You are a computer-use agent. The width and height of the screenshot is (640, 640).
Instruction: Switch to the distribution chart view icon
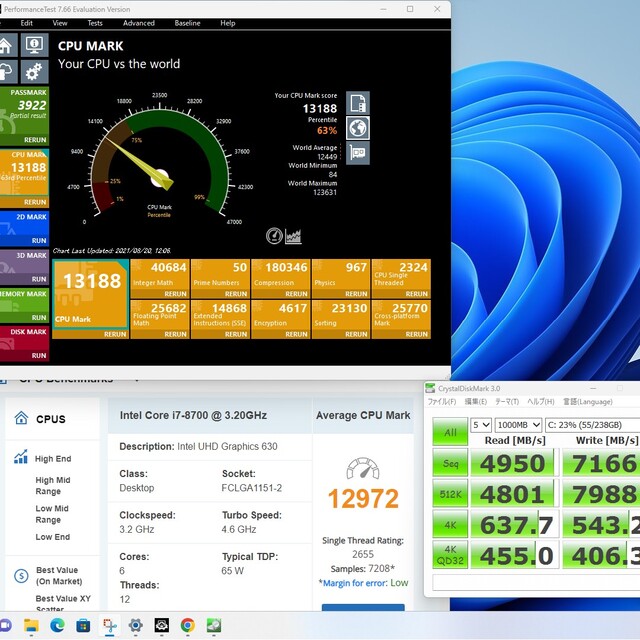point(293,236)
